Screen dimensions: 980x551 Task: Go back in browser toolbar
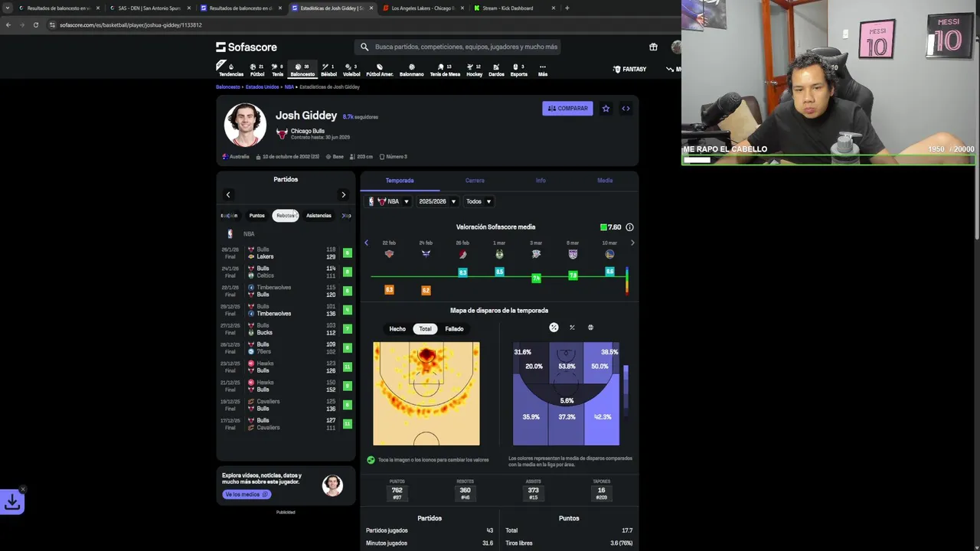point(8,24)
